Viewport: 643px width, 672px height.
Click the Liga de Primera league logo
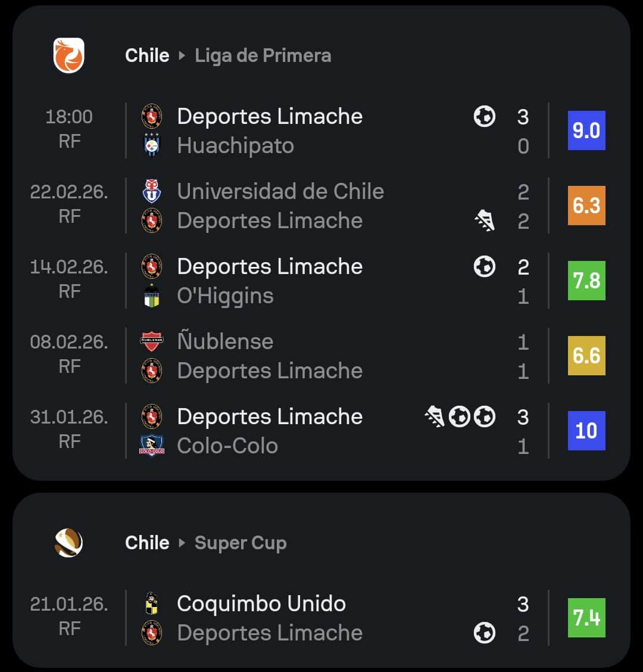pos(68,55)
